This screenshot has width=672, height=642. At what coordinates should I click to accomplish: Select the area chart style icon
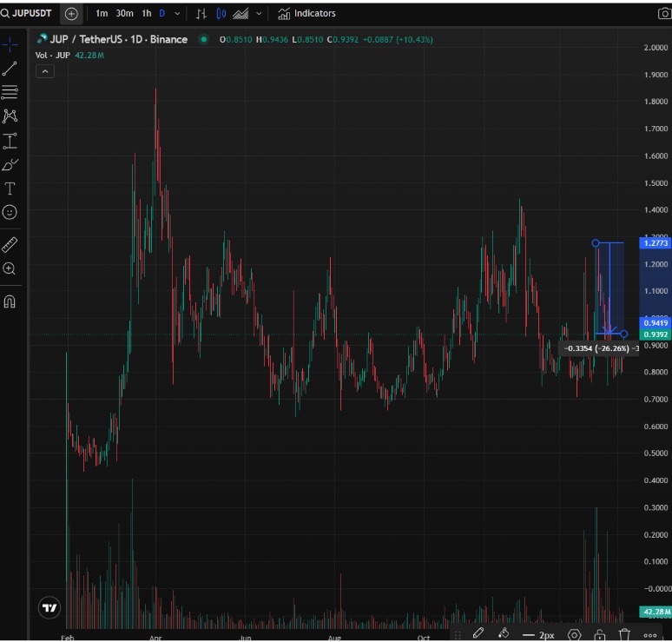pos(240,14)
